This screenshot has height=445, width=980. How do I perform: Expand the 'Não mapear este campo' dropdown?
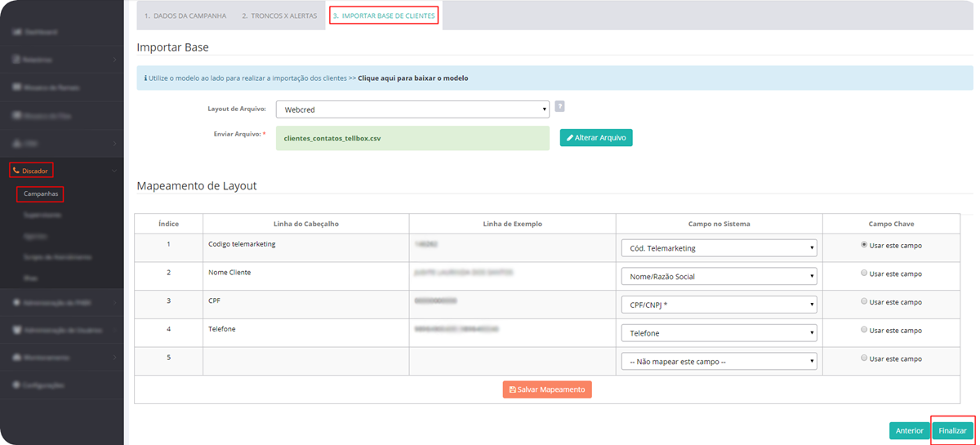[719, 361]
